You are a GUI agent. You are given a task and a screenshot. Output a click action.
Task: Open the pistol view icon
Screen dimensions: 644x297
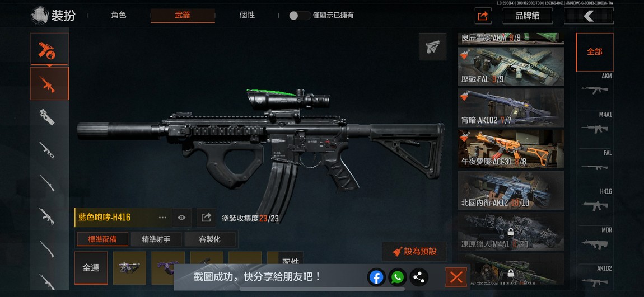click(432, 47)
